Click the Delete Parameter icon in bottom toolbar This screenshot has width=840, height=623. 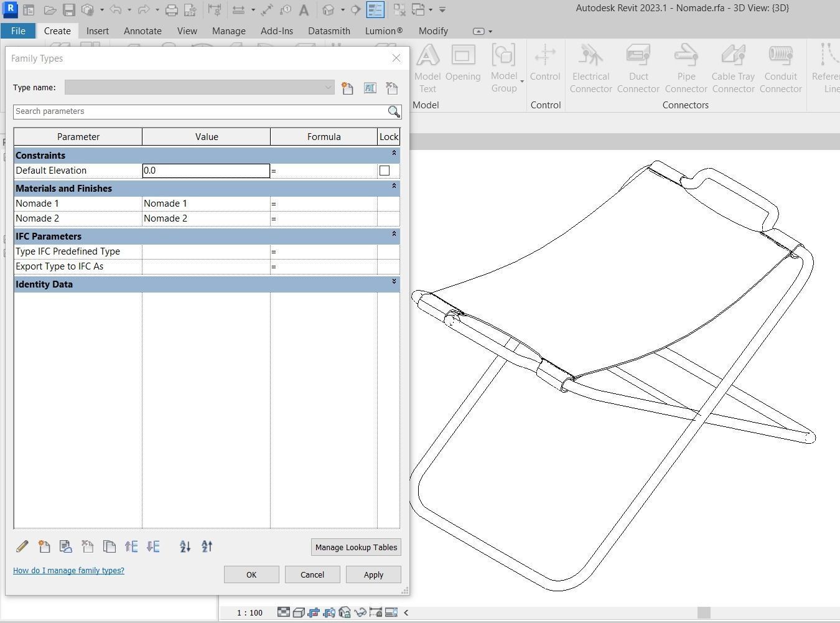tap(87, 546)
